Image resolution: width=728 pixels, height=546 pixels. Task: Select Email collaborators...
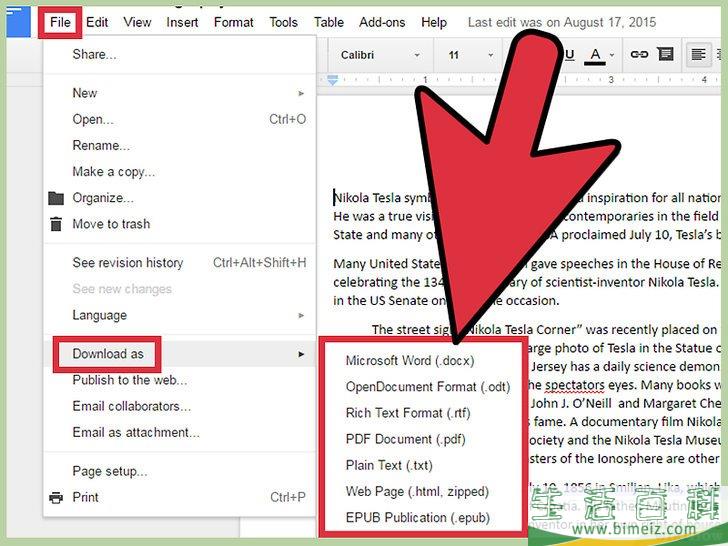[179, 406]
